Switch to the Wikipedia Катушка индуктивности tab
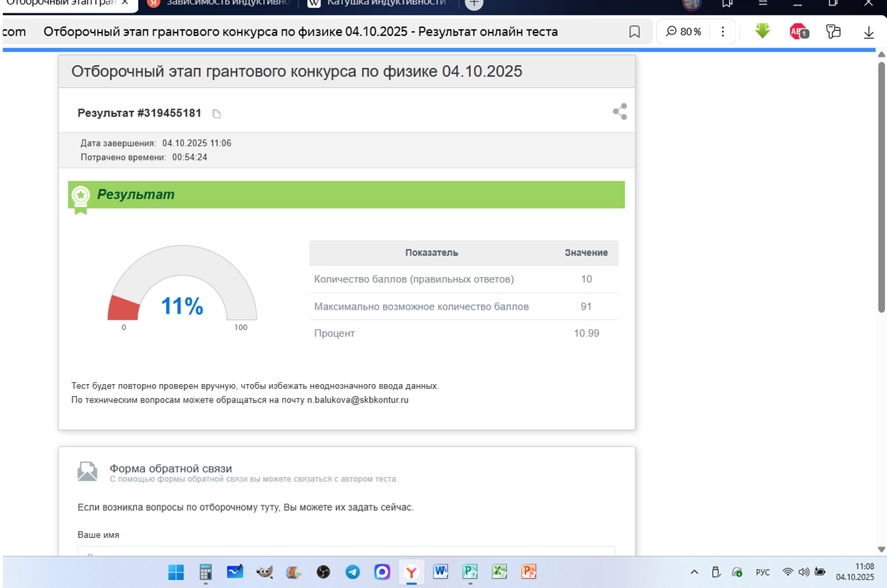This screenshot has height=588, width=887. click(379, 3)
